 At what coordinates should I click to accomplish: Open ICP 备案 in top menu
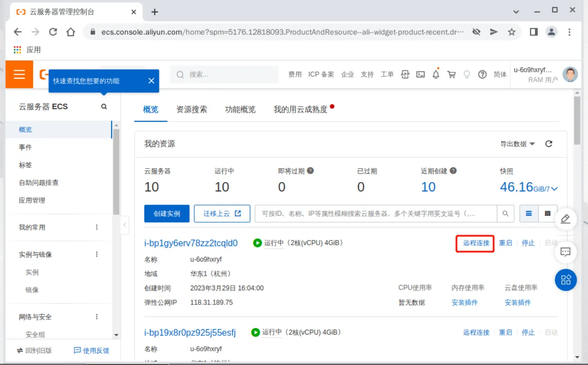pos(321,74)
